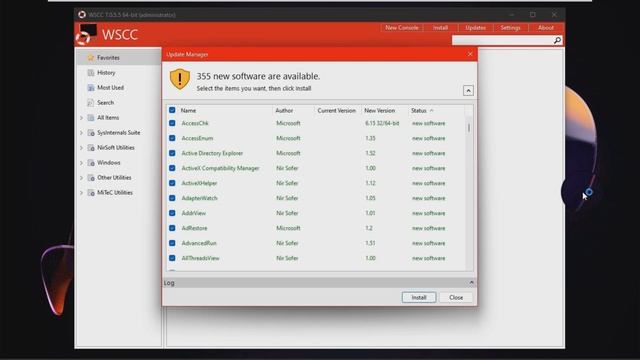Close the Update Manager dialog with X
This screenshot has height=360, width=640.
(470, 54)
